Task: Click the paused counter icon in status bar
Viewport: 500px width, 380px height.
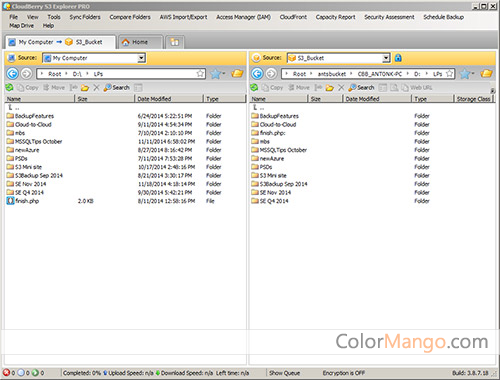Action: (x=21, y=373)
